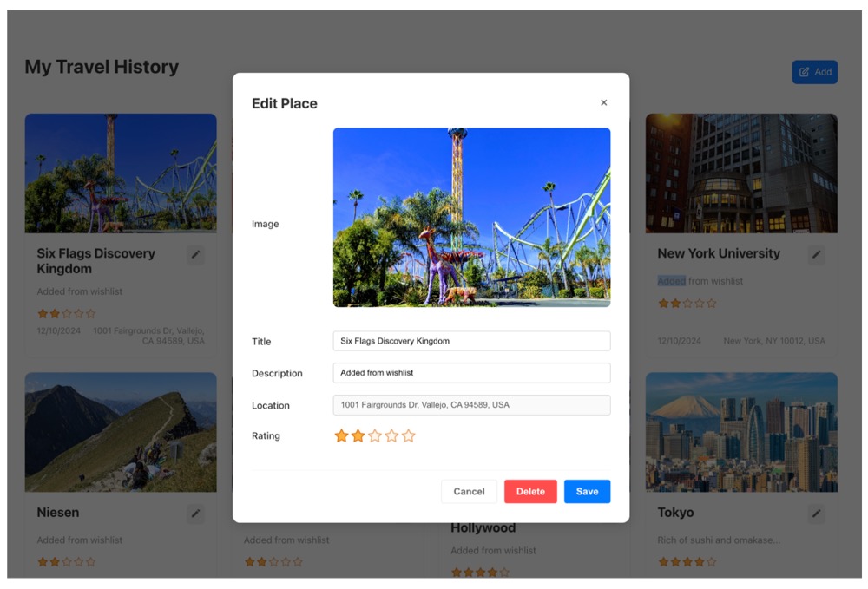Viewport: 868px width, 589px height.
Task: Click the "Title" label in the dialog
Action: point(261,342)
